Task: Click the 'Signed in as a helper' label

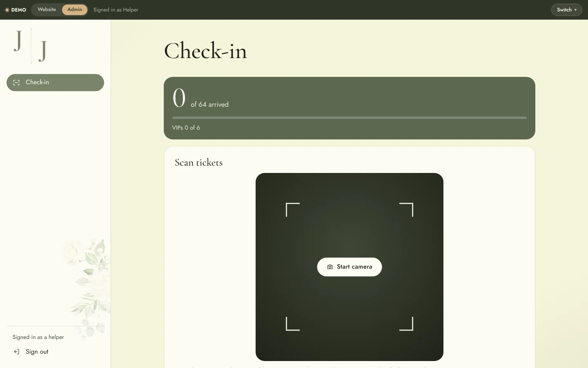Action: (x=38, y=337)
